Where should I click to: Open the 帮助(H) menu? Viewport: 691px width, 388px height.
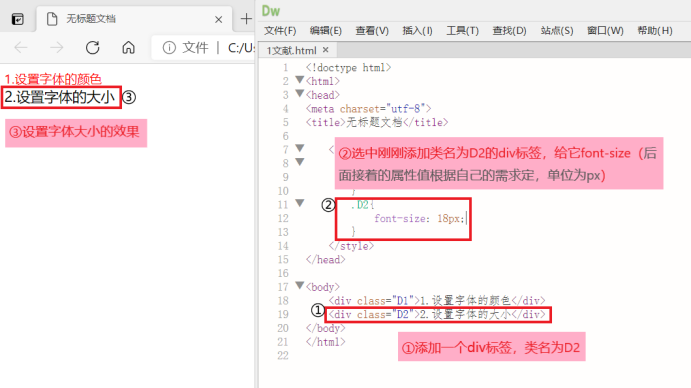[655, 30]
